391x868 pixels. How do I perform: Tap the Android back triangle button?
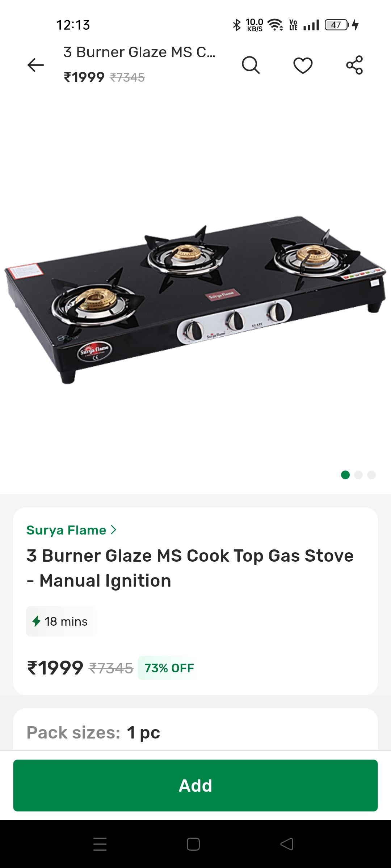point(287,844)
